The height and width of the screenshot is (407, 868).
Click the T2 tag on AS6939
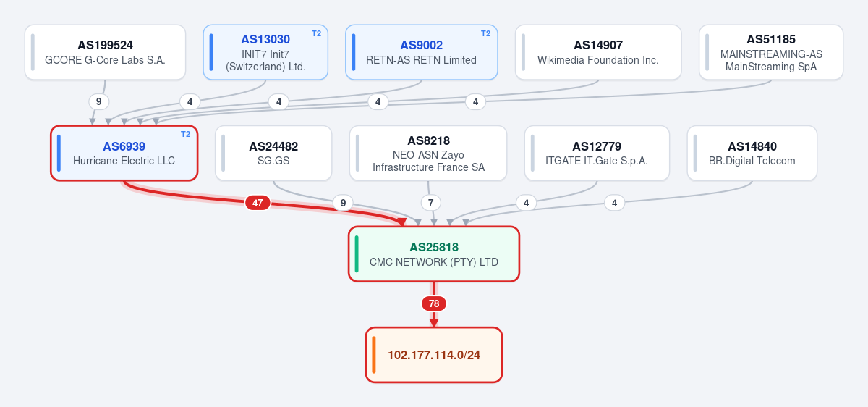tap(185, 134)
